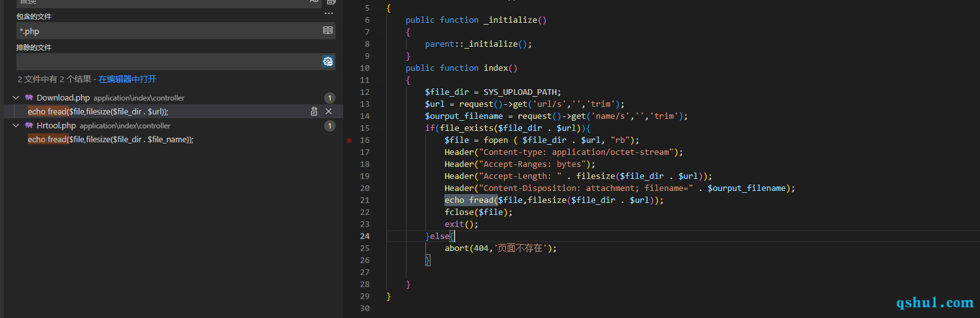
Task: Click the result count badge for Download.php
Action: coord(329,98)
